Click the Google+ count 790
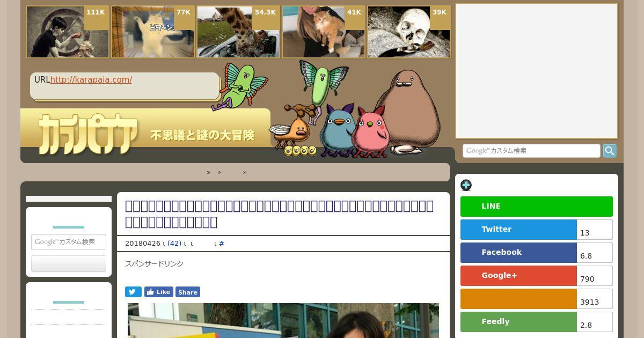The height and width of the screenshot is (338, 644). tap(595, 276)
